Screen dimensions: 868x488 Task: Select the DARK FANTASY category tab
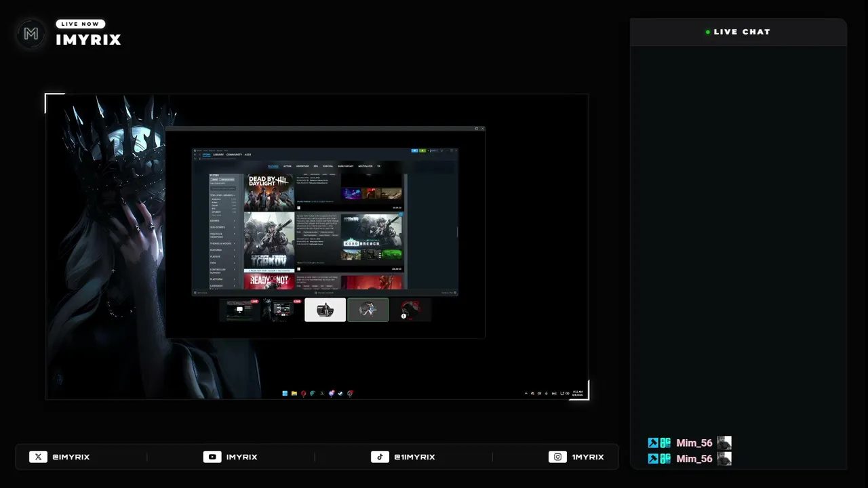[346, 166]
